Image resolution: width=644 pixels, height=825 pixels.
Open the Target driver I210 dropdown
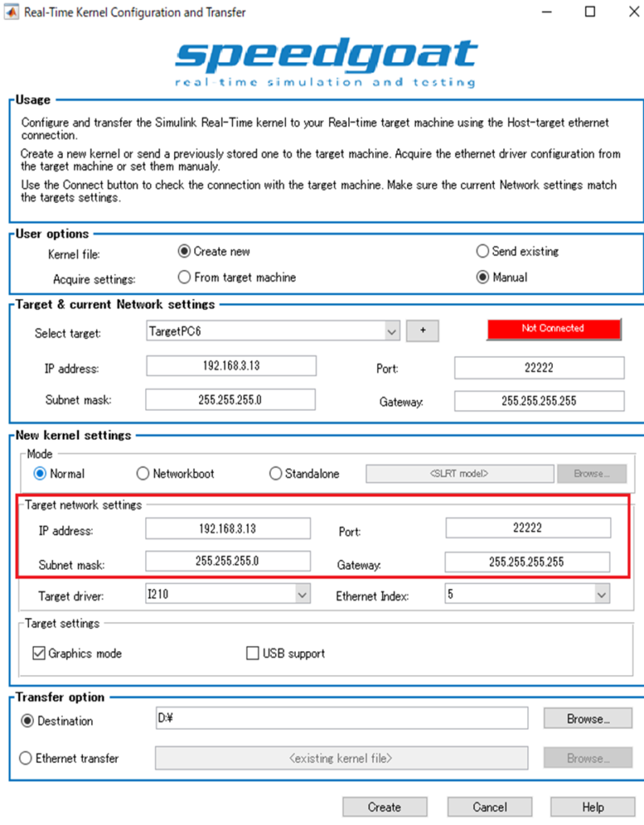click(227, 595)
